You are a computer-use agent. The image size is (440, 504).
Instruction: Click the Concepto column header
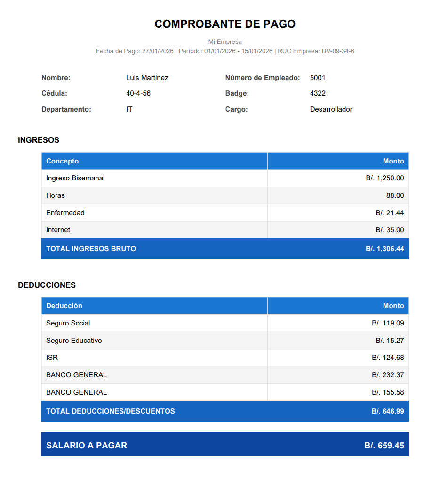tap(63, 161)
